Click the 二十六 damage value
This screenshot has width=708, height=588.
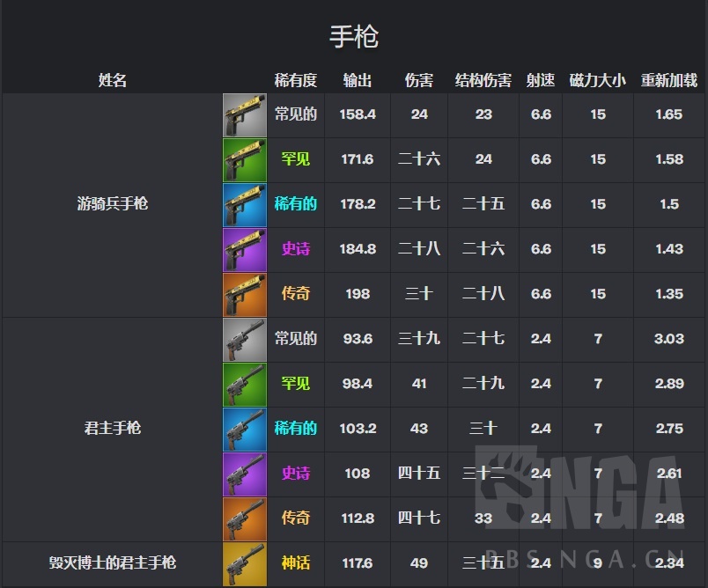coord(419,158)
